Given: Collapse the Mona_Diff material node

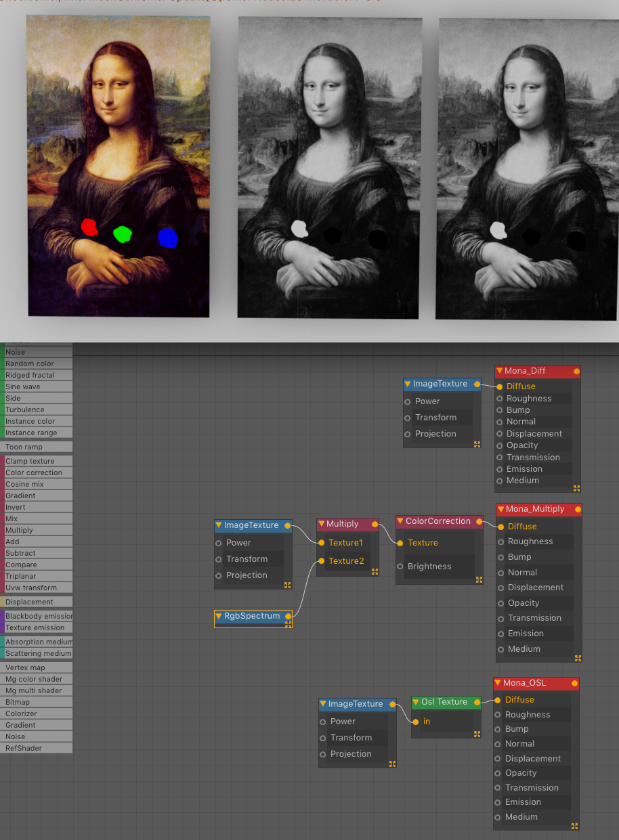Looking at the screenshot, I should tap(500, 371).
